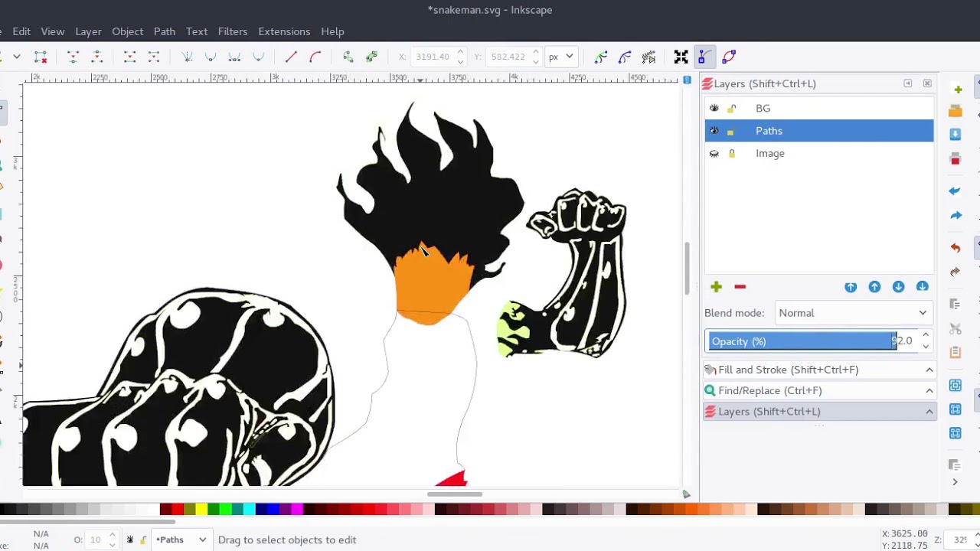Toggle visibility of BG layer
Screen dimensions: 980x551
714,109
